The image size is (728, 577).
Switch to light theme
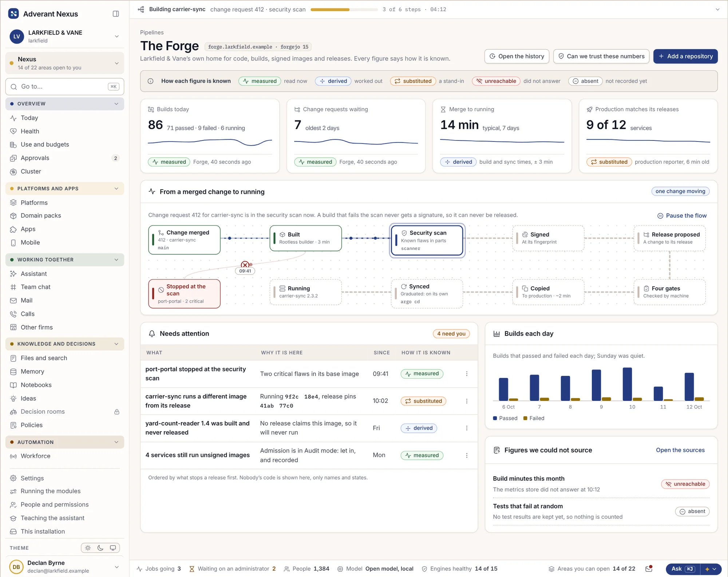click(x=88, y=548)
